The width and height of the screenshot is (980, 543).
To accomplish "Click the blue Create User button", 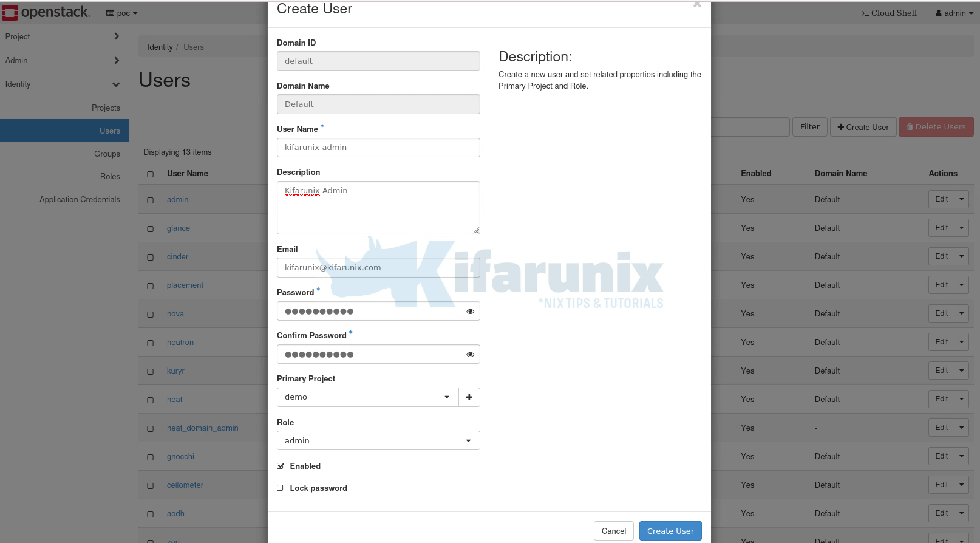I will pos(670,531).
